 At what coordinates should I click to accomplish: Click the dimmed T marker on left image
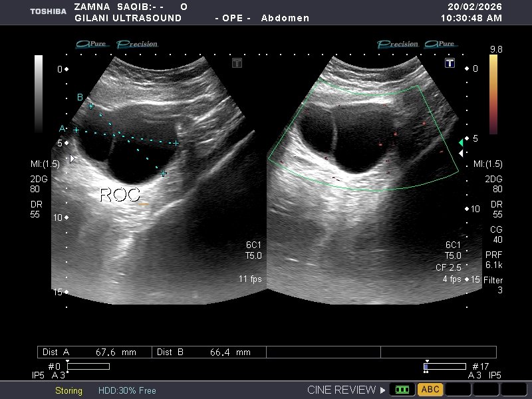coord(237,63)
